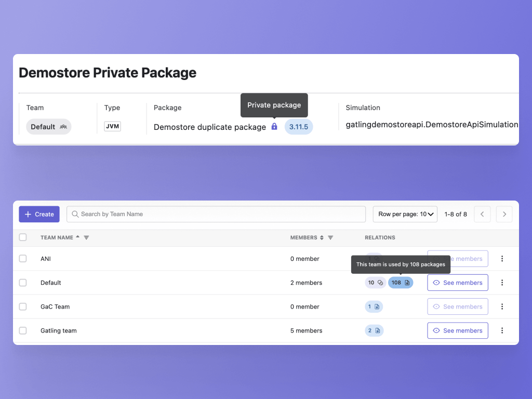
Task: Select the Gatling team checkbox
Action: click(23, 330)
